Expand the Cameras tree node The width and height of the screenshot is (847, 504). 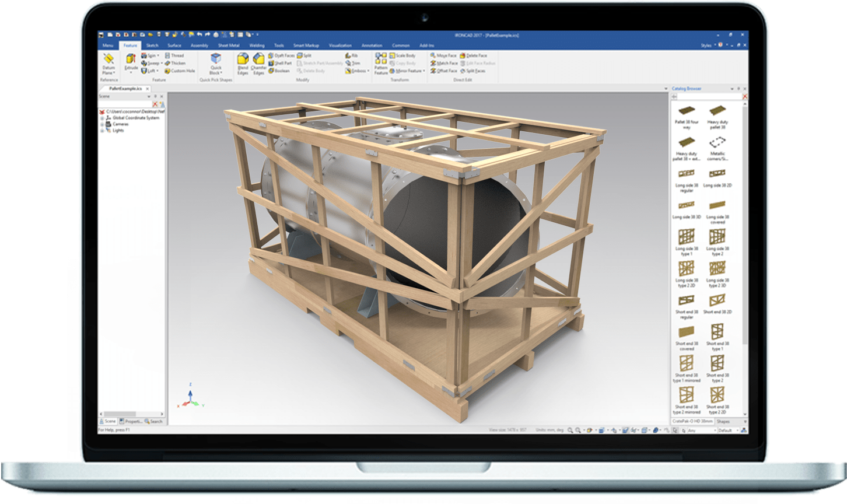tap(103, 124)
